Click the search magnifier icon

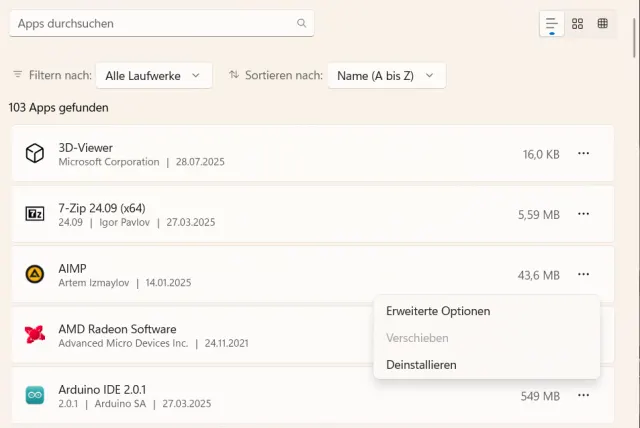(302, 23)
